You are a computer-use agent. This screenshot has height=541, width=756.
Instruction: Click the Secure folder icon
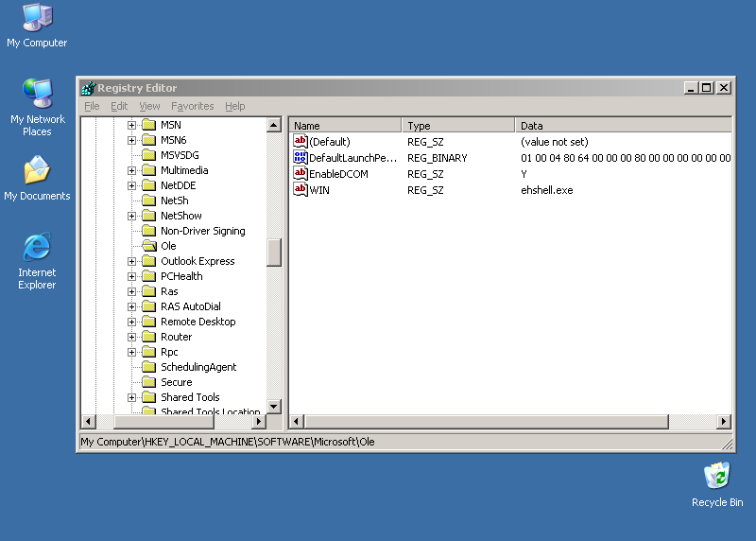point(149,382)
